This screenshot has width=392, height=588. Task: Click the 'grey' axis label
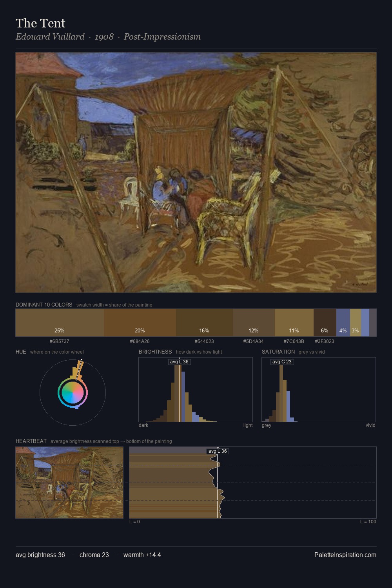(x=267, y=425)
